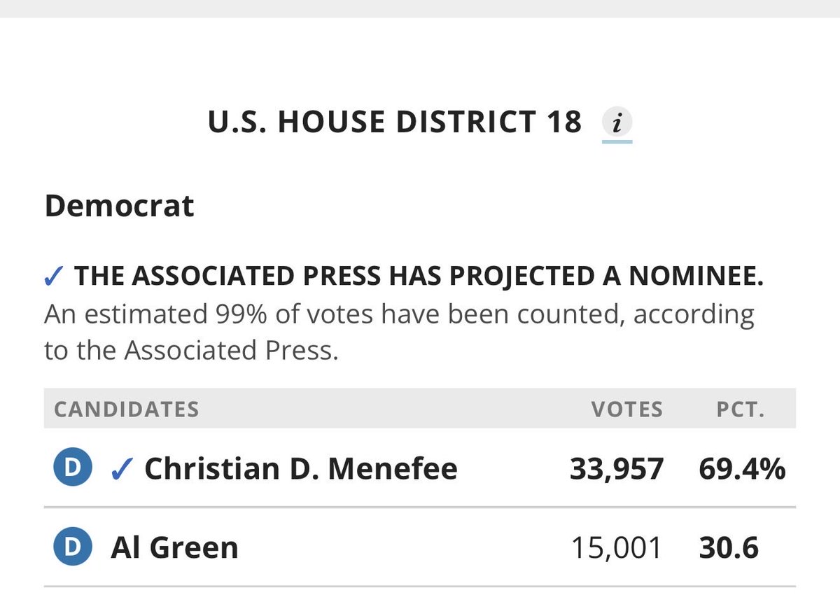Click the U.S. House District 18 heading
The image size is (840, 616).
tap(395, 122)
